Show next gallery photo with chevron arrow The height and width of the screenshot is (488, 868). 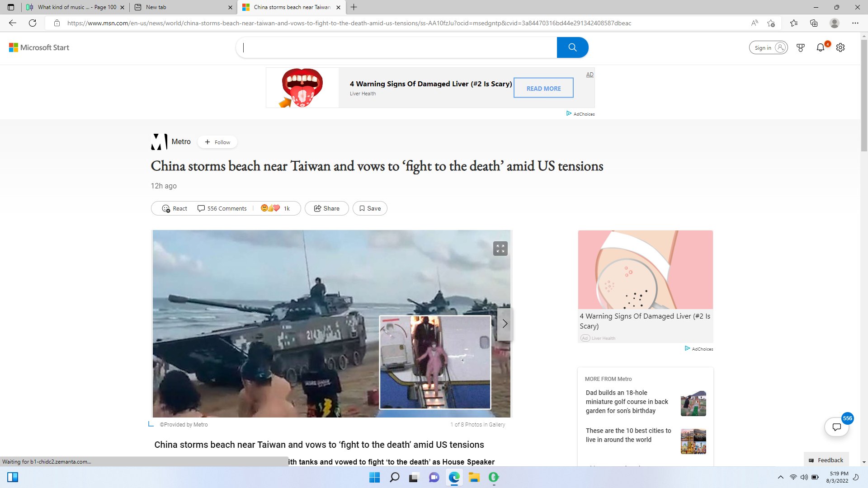coord(505,324)
